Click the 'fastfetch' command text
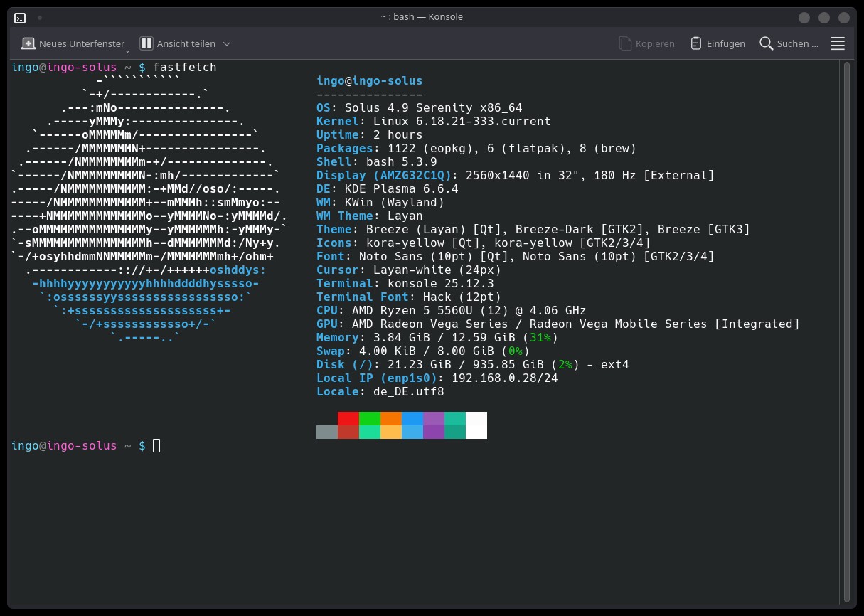Screen dimensions: 864x616 185,67
